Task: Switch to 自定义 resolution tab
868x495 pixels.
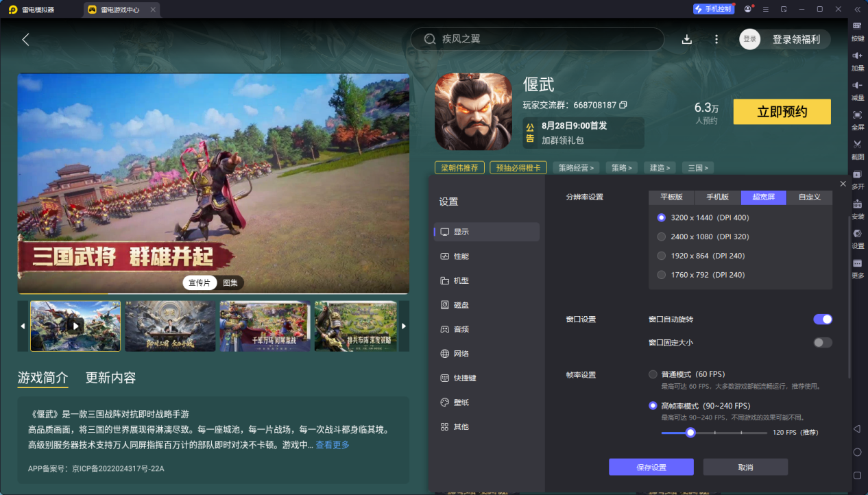Action: click(809, 197)
